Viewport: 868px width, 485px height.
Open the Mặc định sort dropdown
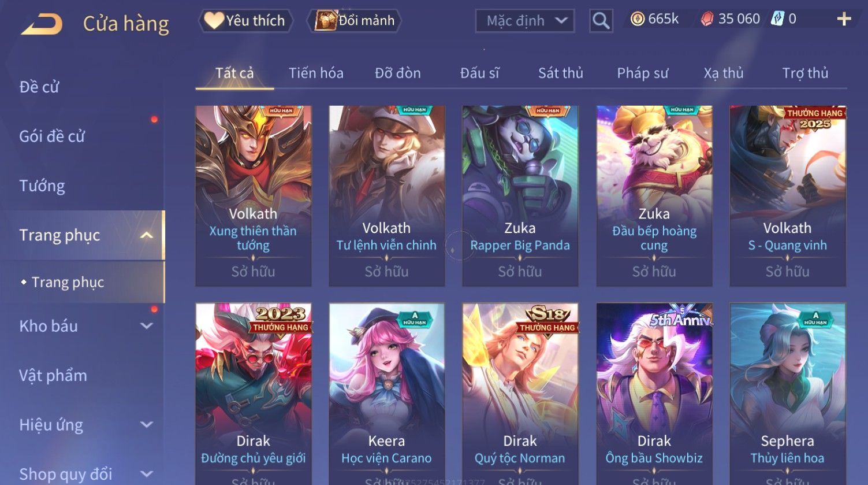click(x=524, y=21)
